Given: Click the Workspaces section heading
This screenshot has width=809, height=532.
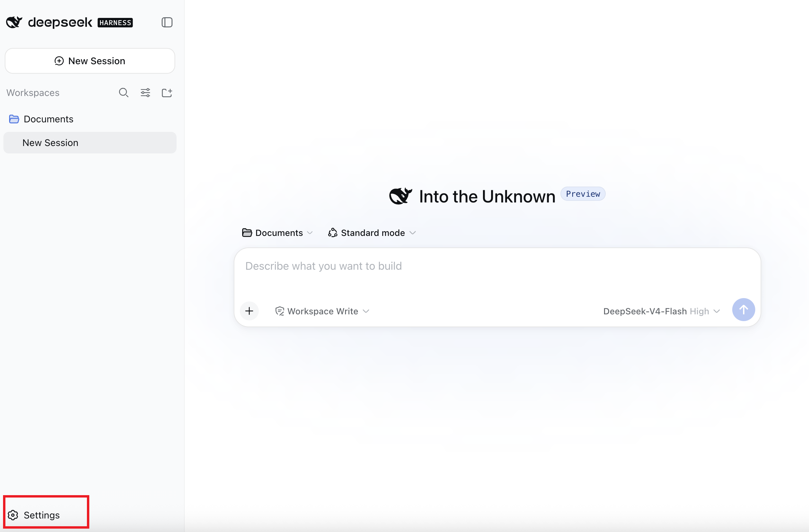Looking at the screenshot, I should 33,93.
